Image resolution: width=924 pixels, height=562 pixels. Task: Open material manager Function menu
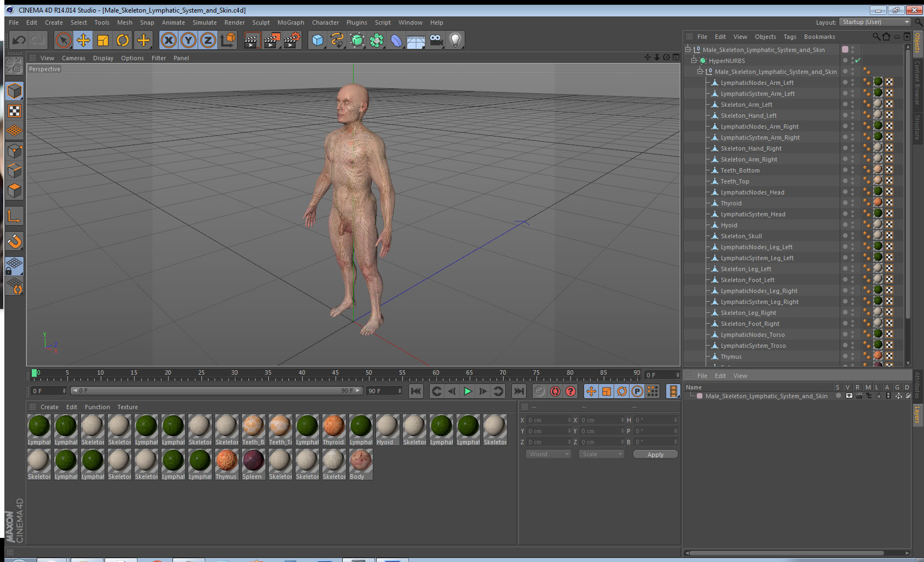click(x=97, y=407)
